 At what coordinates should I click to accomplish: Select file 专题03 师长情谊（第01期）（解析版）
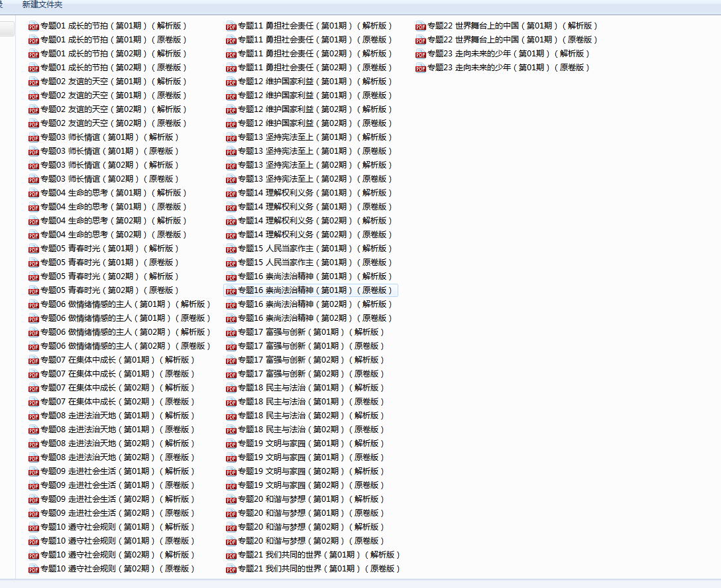(105, 137)
